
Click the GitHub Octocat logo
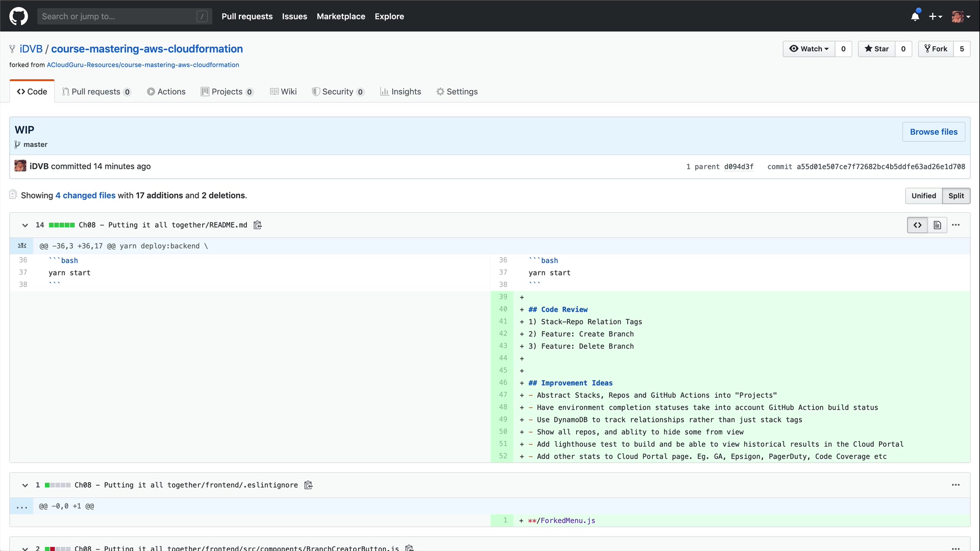point(18,16)
